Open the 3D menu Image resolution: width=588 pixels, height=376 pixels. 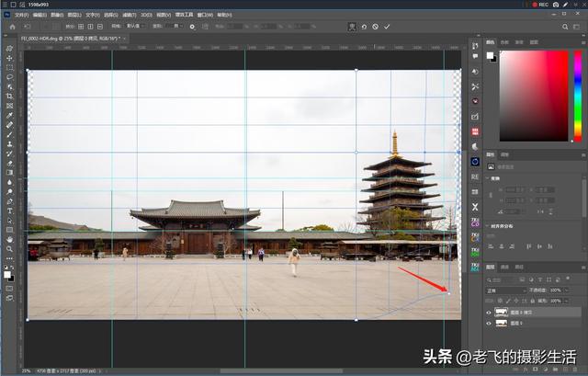(x=146, y=15)
